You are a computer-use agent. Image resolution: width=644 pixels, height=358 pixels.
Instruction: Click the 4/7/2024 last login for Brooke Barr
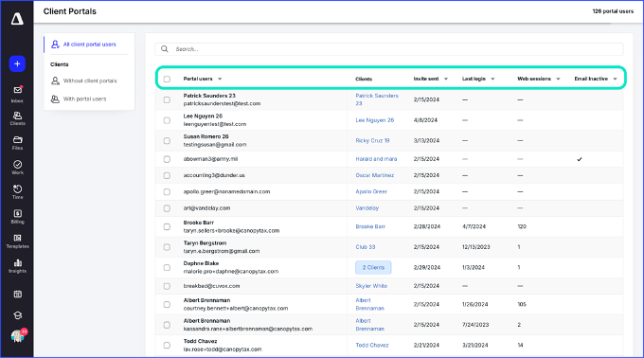click(474, 226)
